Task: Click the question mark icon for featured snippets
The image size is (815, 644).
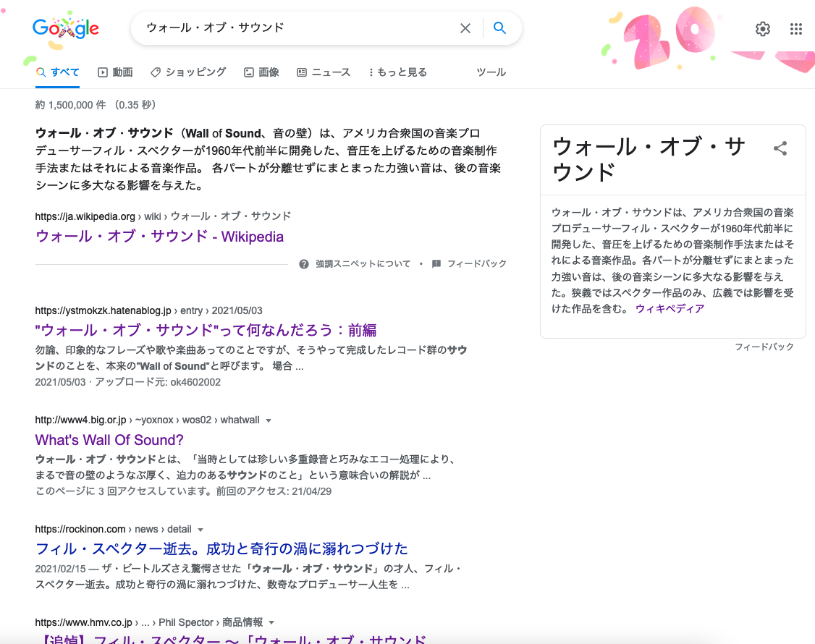Action: click(x=304, y=264)
